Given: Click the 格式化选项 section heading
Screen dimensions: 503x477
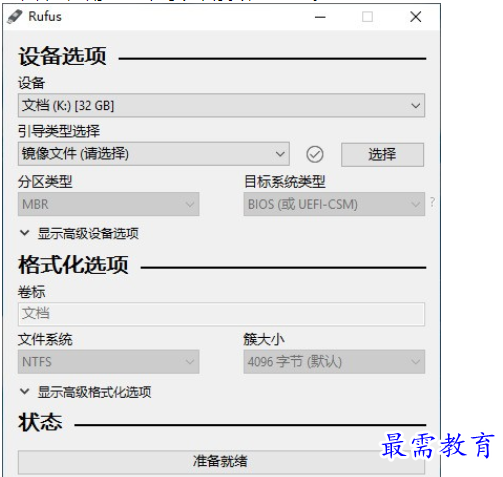Looking at the screenshot, I should click(73, 265).
